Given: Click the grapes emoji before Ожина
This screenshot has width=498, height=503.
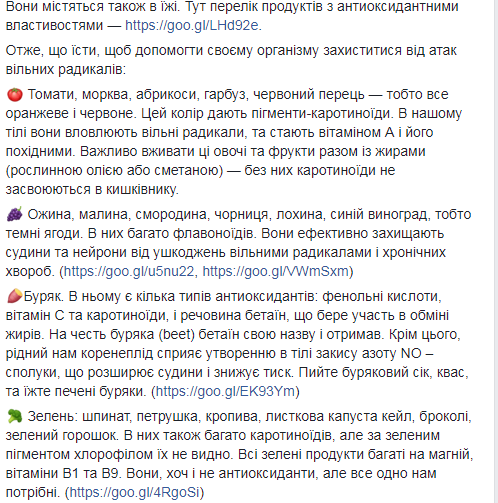Looking at the screenshot, I should tap(15, 214).
